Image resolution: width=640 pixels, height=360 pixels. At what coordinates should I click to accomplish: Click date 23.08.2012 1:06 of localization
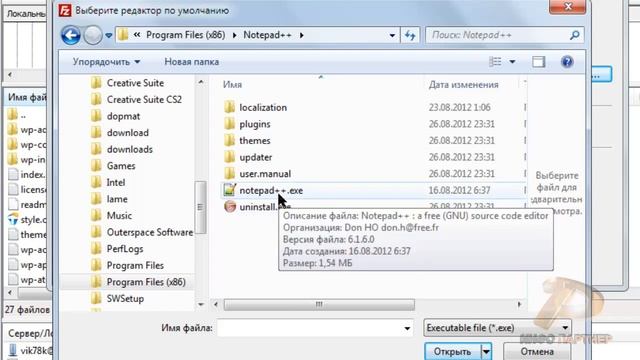pos(460,107)
